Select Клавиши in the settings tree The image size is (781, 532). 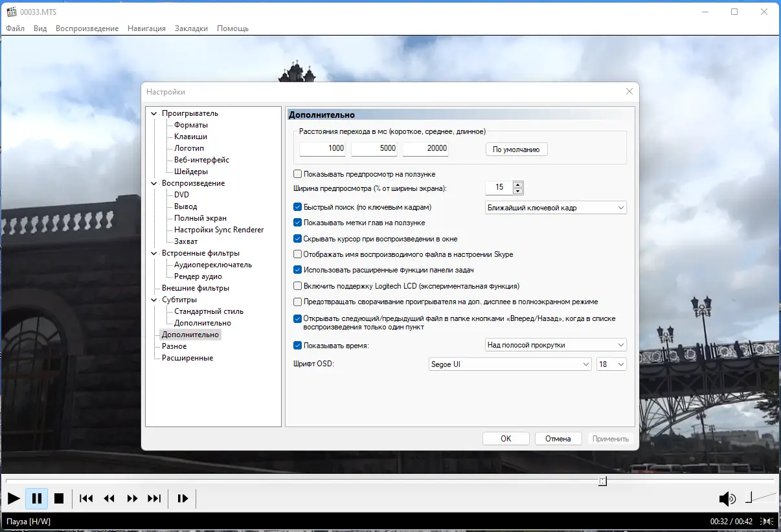click(190, 137)
